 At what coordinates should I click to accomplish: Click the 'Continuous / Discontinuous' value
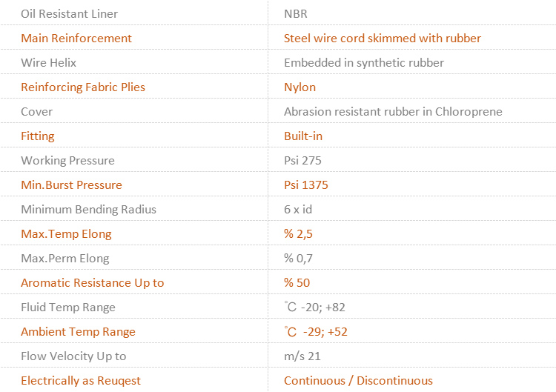tap(358, 381)
